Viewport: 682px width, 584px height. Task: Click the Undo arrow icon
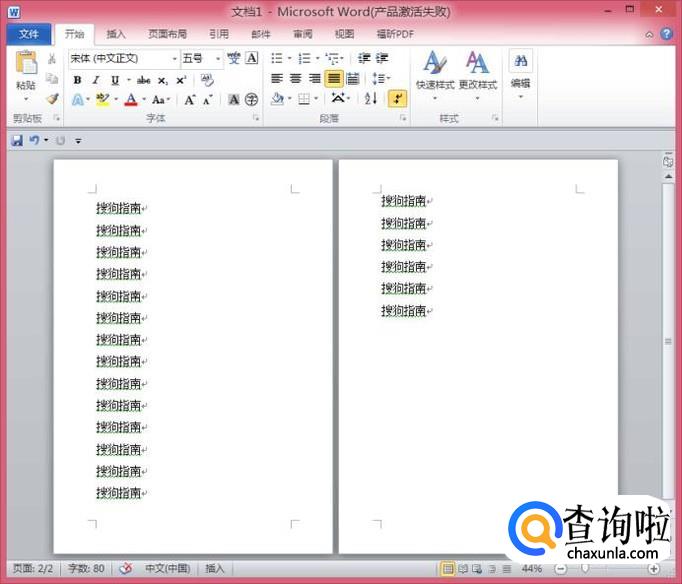pos(34,140)
